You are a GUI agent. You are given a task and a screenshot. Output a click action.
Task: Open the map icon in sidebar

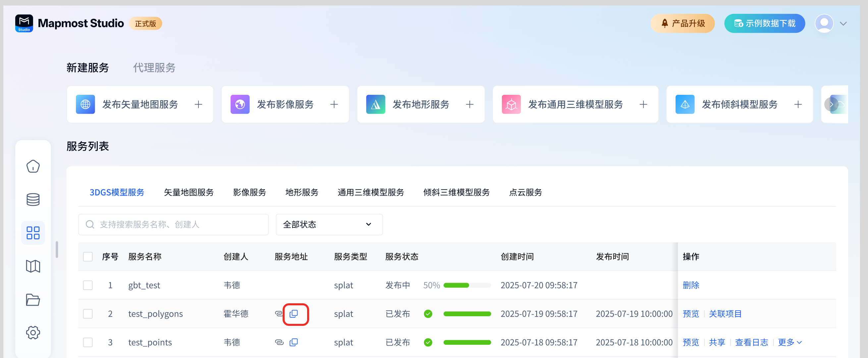(x=33, y=266)
